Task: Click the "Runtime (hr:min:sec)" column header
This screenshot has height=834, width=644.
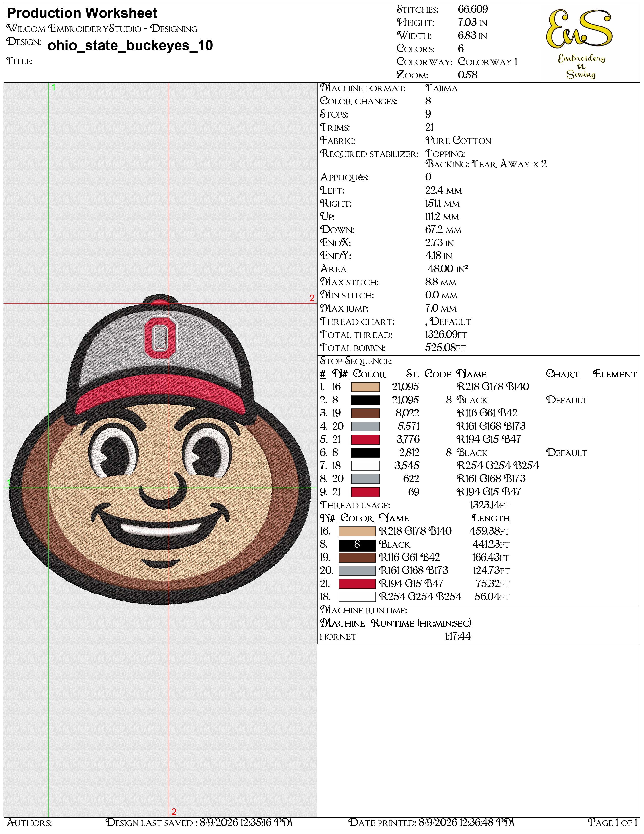Action: coord(421,623)
